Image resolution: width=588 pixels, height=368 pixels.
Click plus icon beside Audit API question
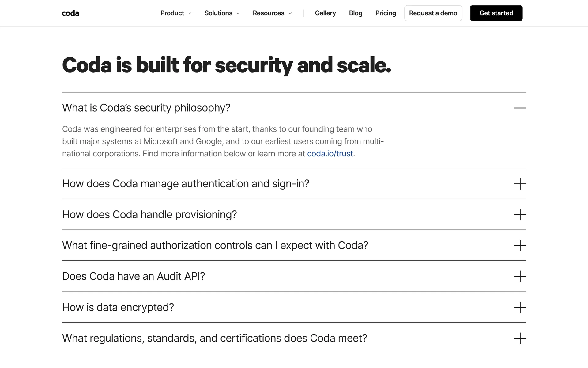520,276
